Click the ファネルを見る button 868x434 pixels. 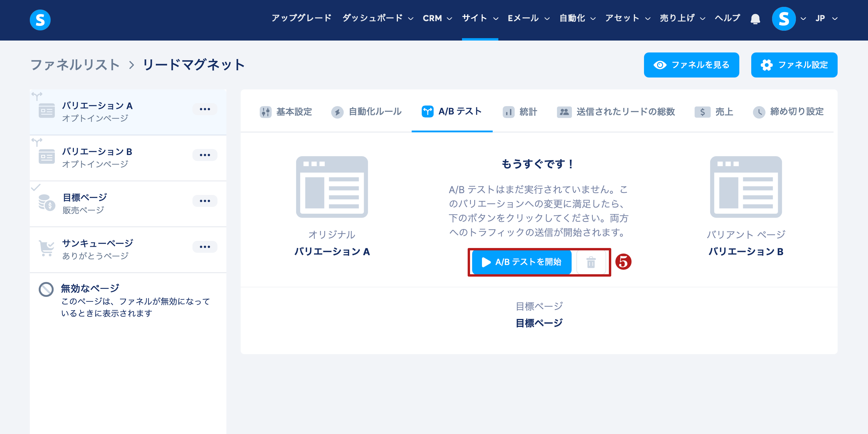point(691,65)
